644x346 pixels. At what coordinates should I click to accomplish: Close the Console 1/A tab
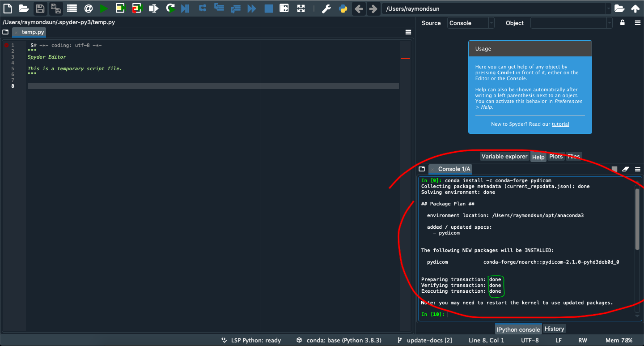432,169
